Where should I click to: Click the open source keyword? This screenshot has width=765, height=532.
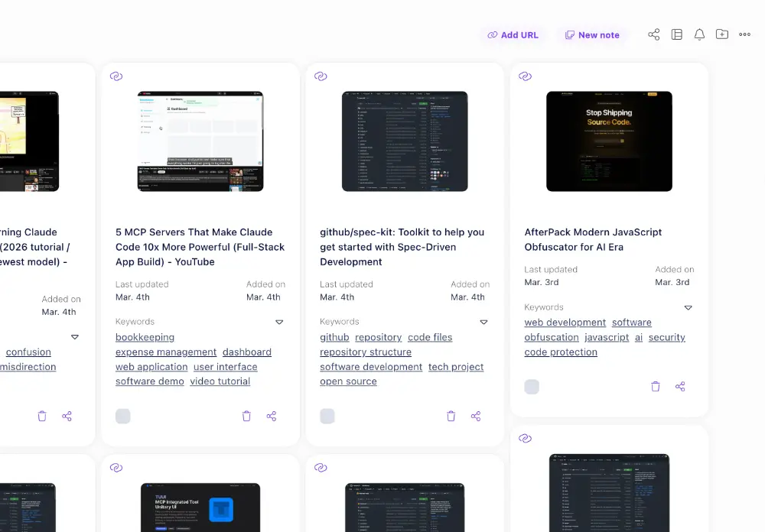point(348,381)
